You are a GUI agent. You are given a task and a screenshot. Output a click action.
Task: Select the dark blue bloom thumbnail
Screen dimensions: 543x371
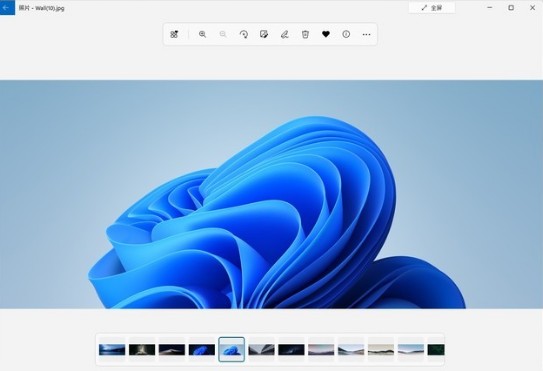pos(202,350)
